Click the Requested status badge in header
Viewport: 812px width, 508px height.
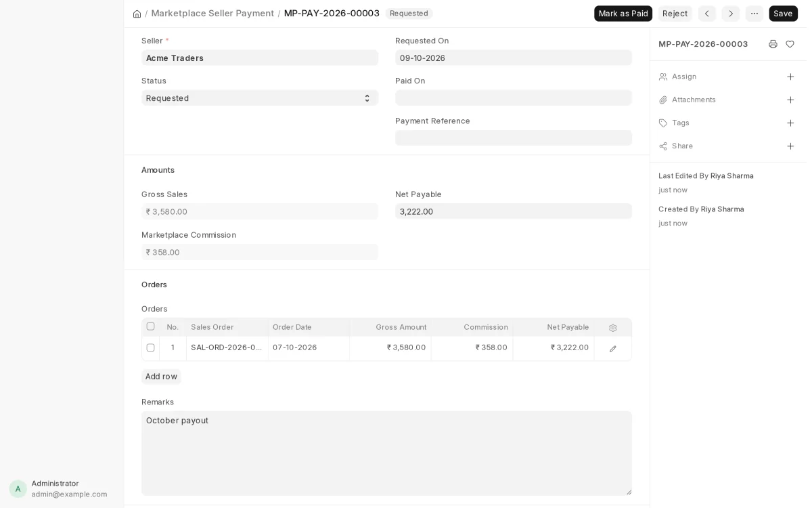click(409, 14)
